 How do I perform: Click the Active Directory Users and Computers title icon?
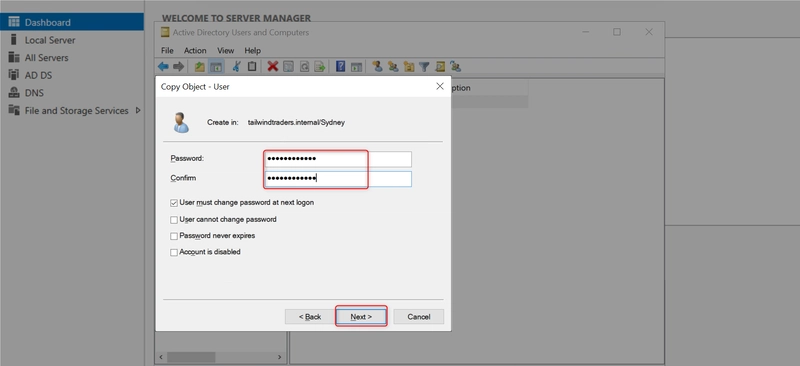tap(165, 33)
